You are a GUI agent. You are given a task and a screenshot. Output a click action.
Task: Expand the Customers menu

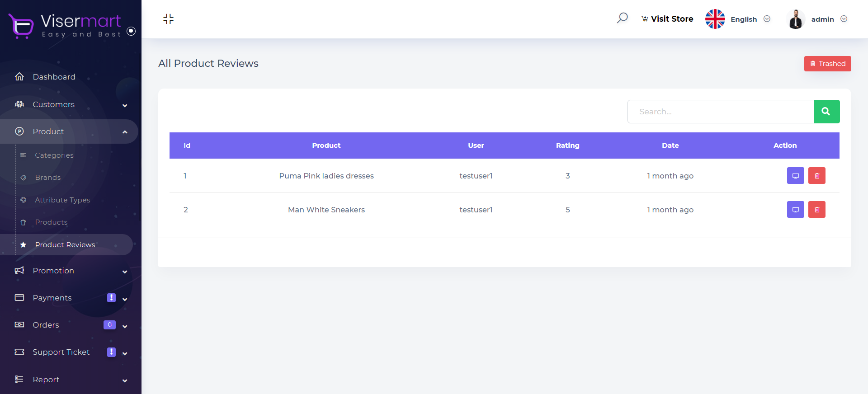coord(70,104)
